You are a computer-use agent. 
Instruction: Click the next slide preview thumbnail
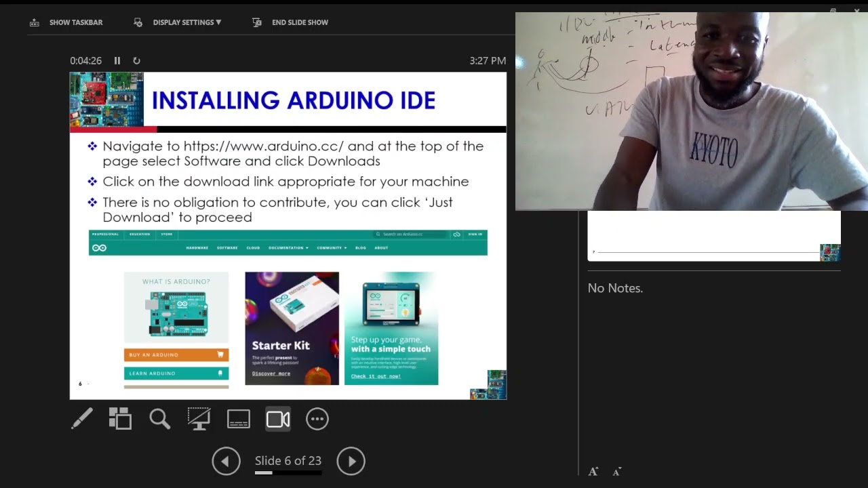pos(714,236)
